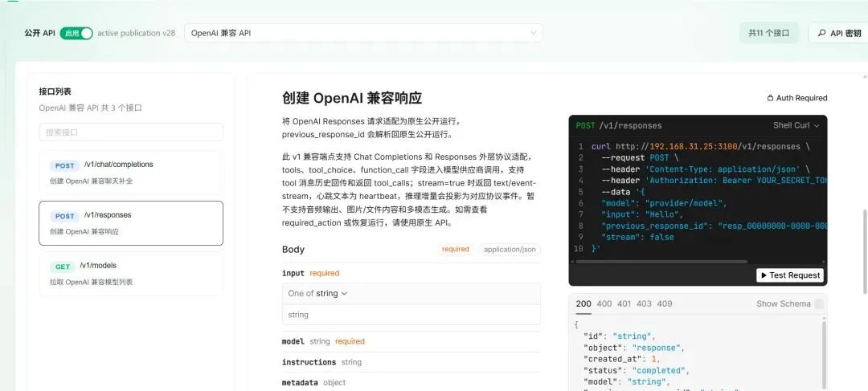This screenshot has width=868, height=391.
Task: Click the application/json badge
Action: tap(510, 250)
